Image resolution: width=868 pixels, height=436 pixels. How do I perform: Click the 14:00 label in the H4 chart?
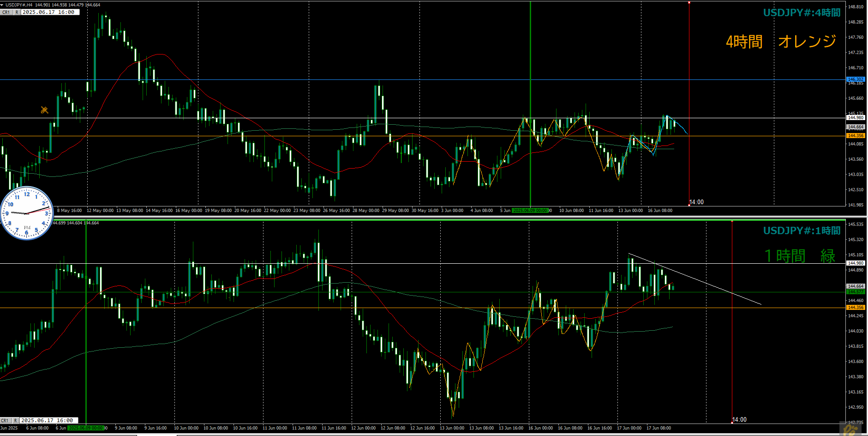point(696,202)
